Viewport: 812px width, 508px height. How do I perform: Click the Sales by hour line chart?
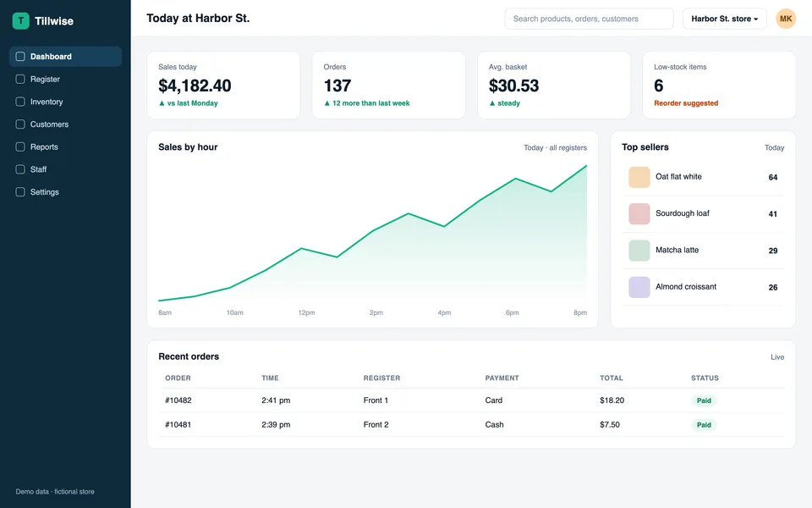point(372,234)
